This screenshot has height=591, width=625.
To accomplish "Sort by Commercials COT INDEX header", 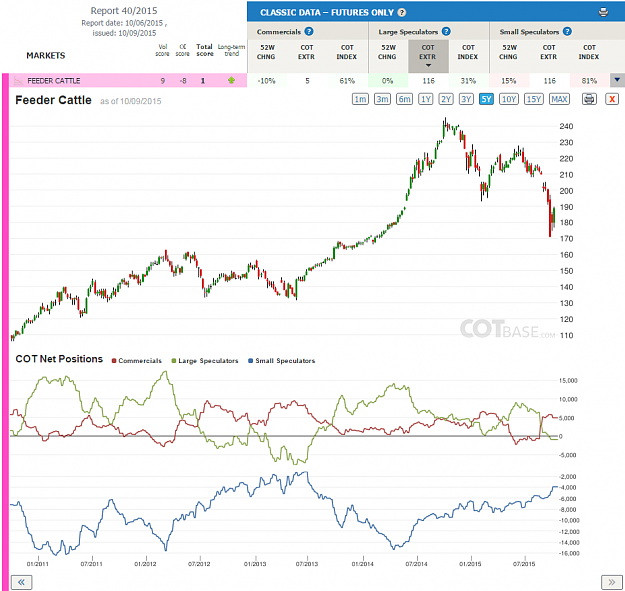I will tap(346, 52).
